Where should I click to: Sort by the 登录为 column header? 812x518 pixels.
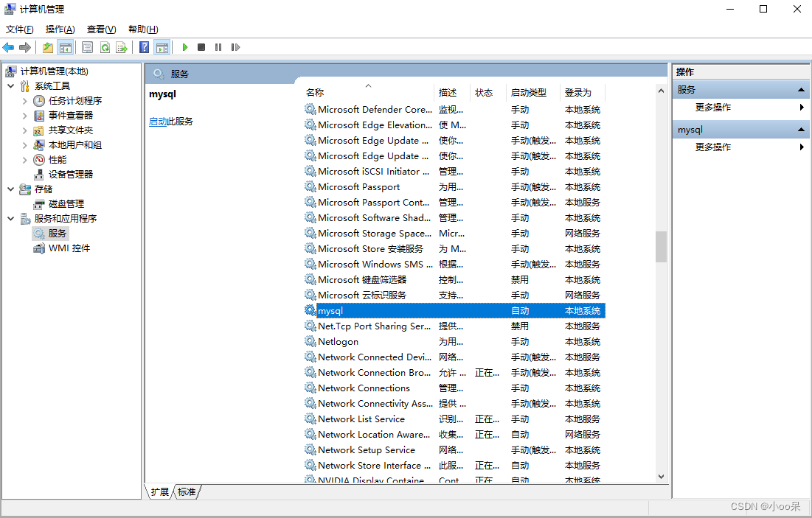pyautogui.click(x=583, y=93)
